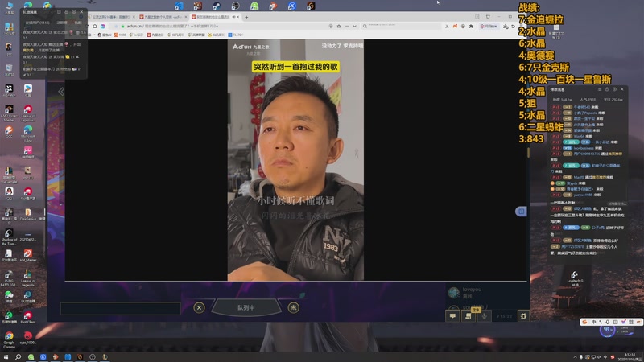Open settings gear on the gift message panel

pos(74,12)
